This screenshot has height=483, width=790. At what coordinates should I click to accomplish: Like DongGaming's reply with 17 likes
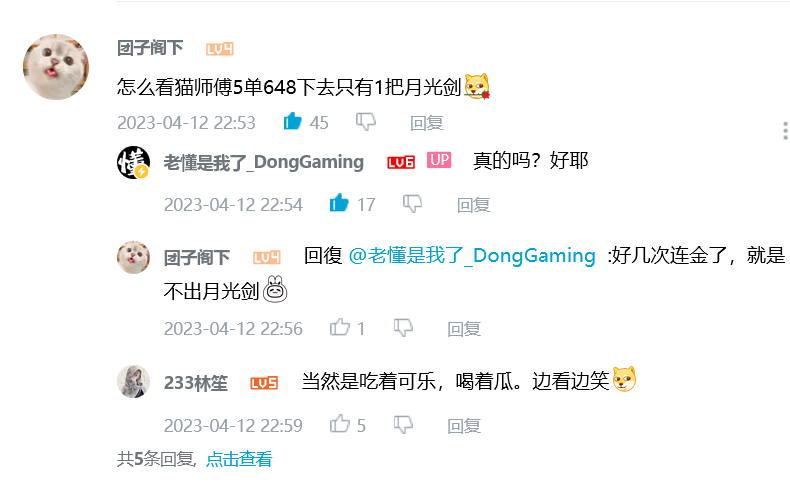(339, 203)
